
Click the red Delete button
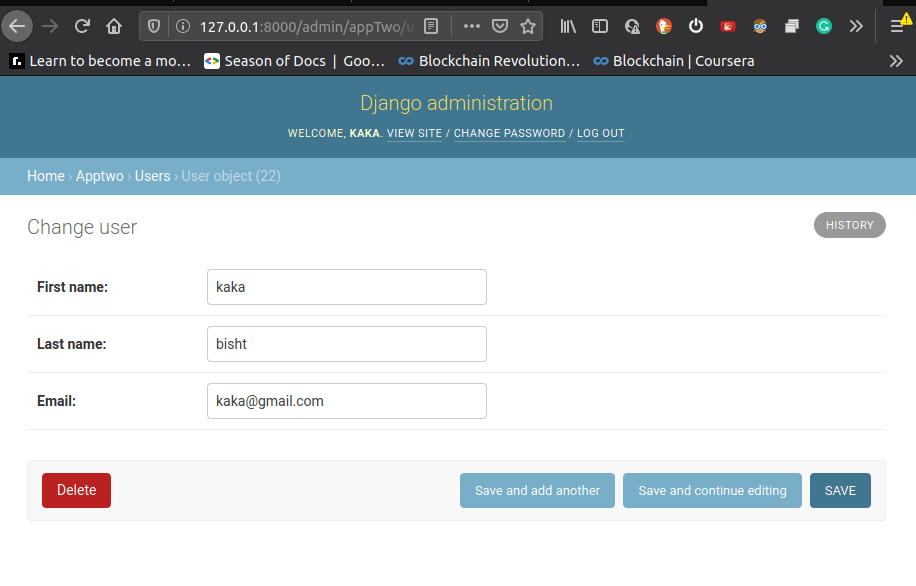76,490
